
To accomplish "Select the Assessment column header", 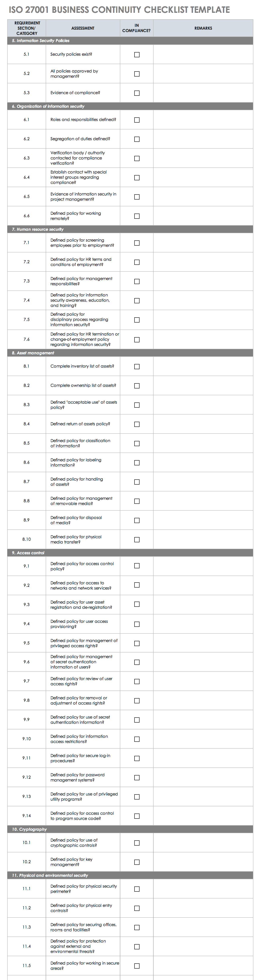I will coord(83,28).
